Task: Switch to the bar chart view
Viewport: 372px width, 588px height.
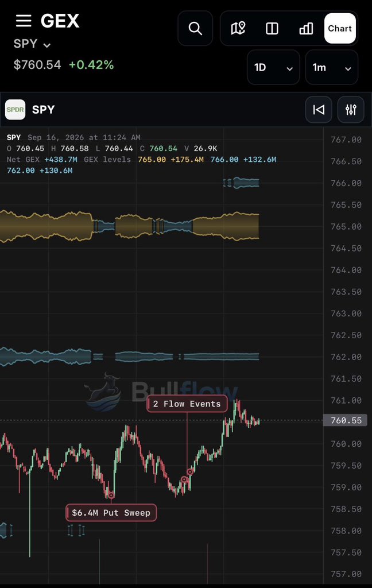Action: pyautogui.click(x=306, y=29)
